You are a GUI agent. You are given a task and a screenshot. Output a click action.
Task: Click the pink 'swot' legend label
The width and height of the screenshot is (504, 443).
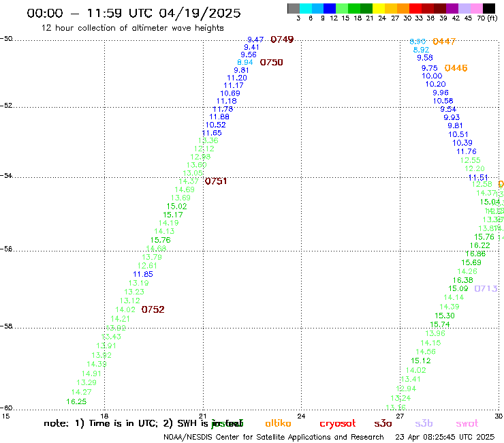coord(467,424)
